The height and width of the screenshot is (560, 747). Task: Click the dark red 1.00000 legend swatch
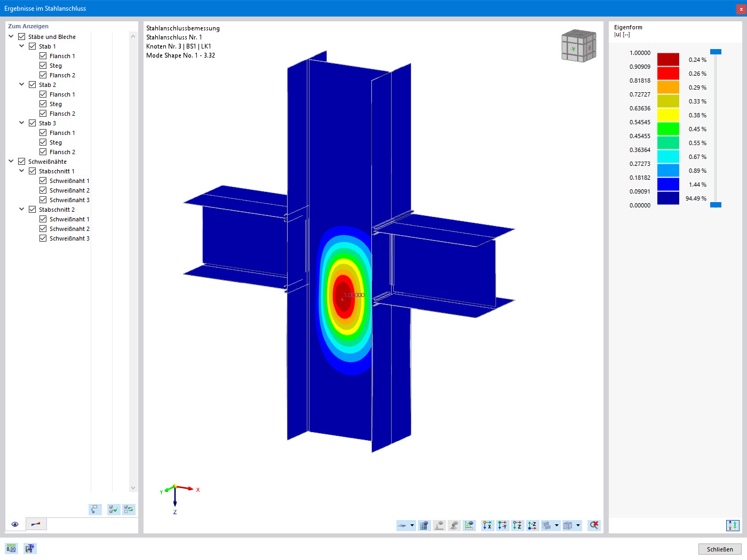coord(668,59)
